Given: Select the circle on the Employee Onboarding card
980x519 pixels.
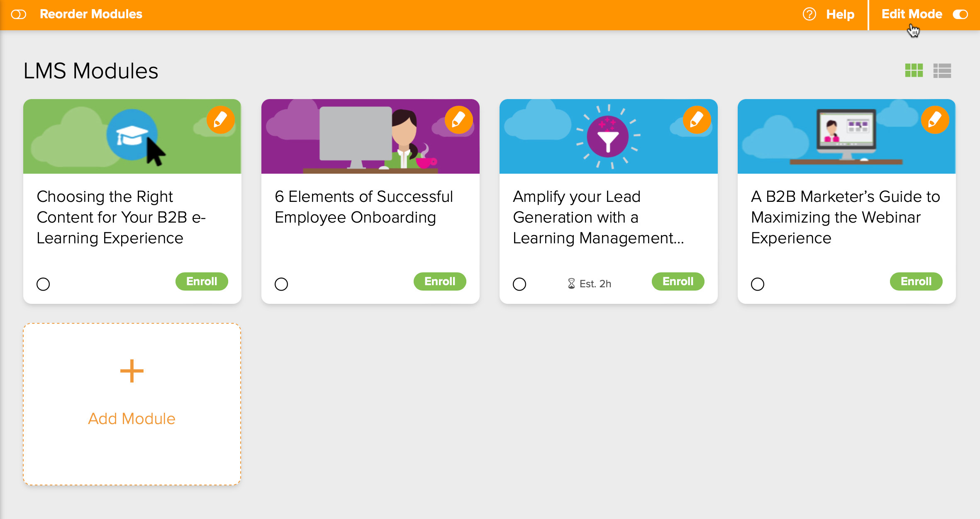Looking at the screenshot, I should (x=281, y=284).
